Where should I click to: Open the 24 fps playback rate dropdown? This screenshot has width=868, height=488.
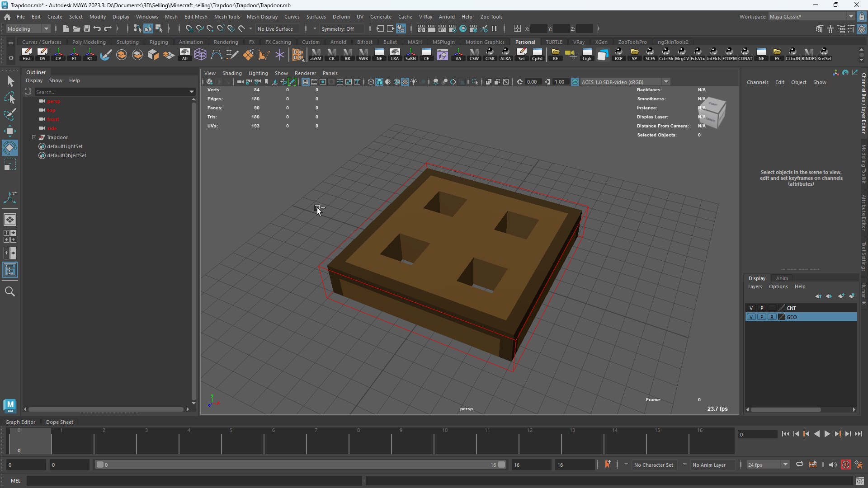click(767, 465)
